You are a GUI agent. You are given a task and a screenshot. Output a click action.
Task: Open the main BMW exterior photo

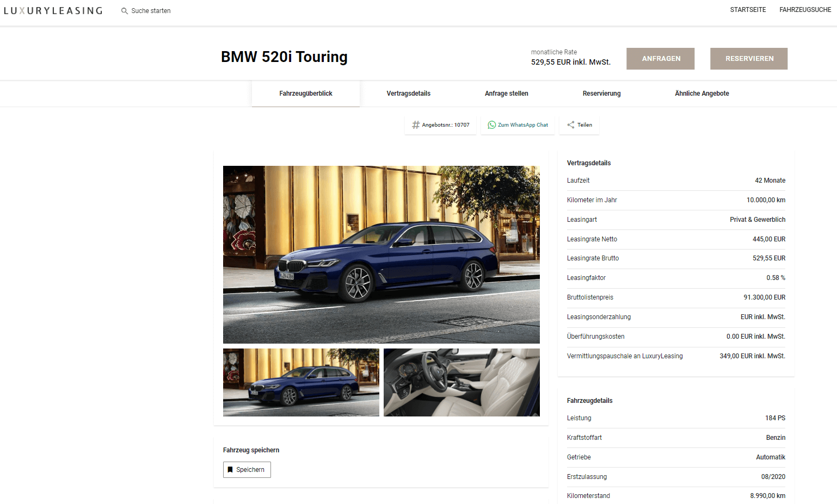point(381,254)
